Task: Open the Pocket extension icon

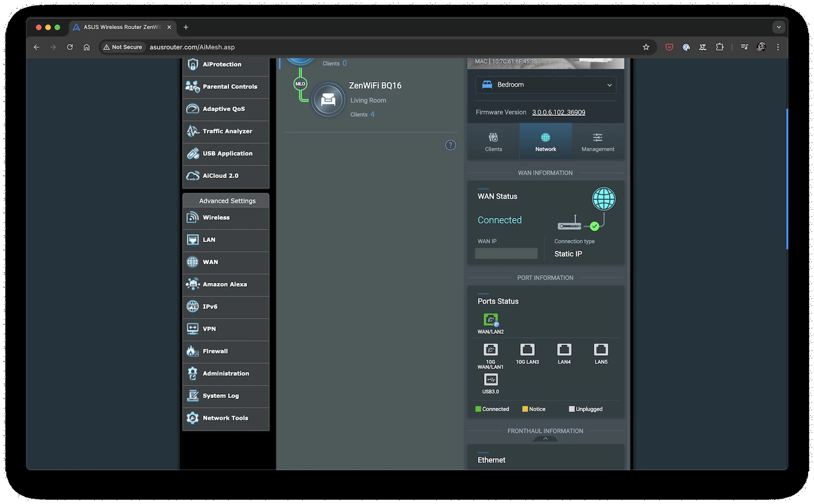Action: point(669,47)
